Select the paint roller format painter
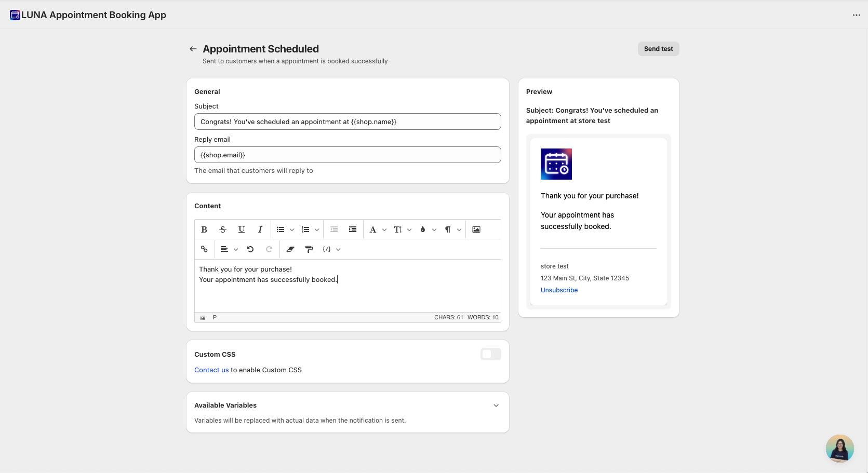This screenshot has height=473, width=868. (309, 249)
